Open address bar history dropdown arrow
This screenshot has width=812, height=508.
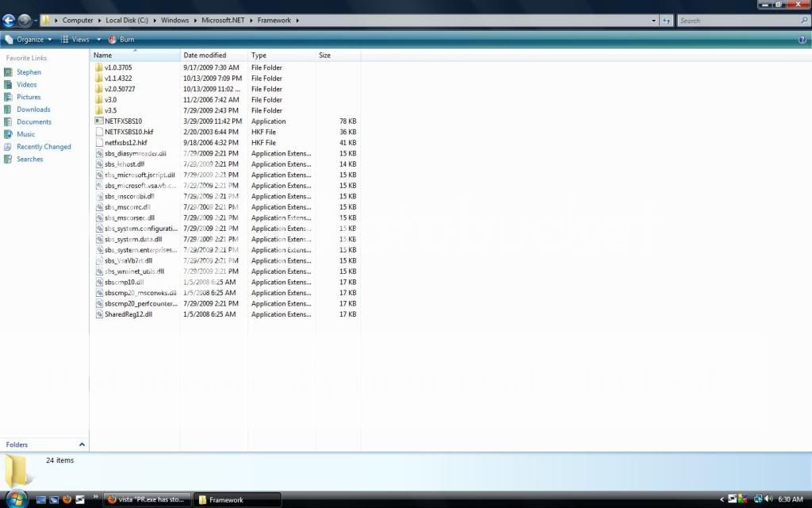(x=653, y=21)
